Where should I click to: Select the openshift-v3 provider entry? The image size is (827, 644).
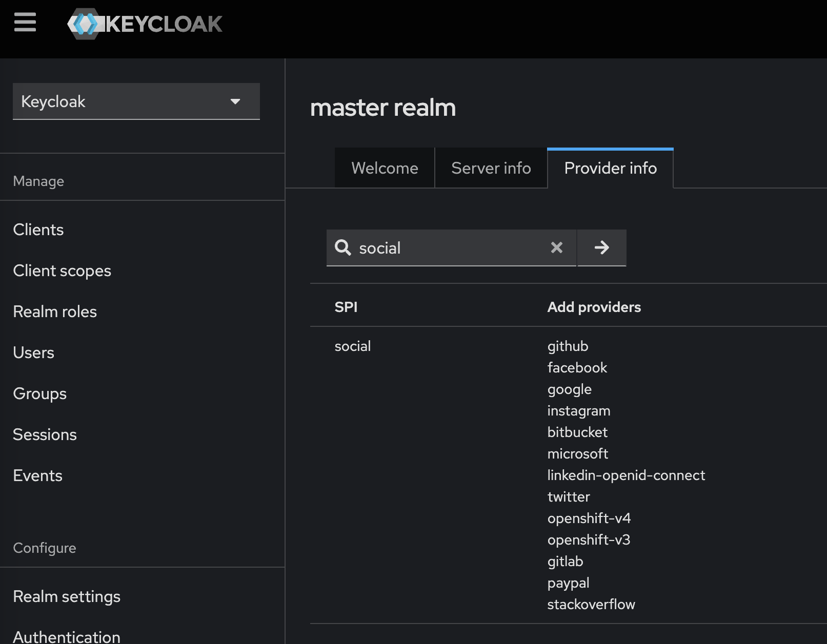click(x=589, y=540)
